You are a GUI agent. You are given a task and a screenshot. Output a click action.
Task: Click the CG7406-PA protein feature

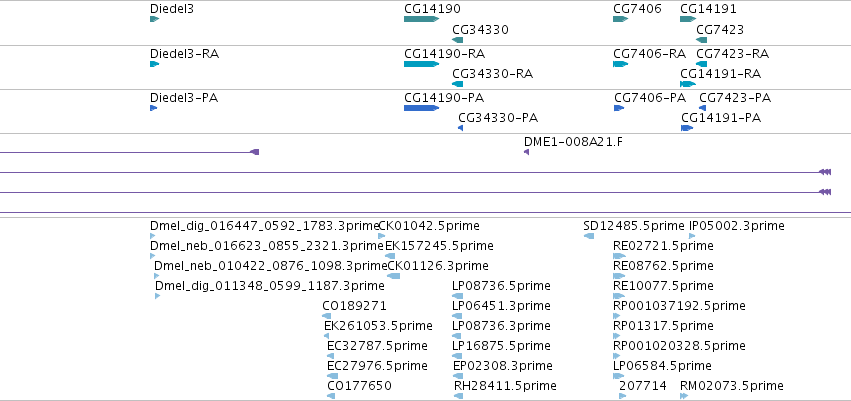[x=619, y=108]
